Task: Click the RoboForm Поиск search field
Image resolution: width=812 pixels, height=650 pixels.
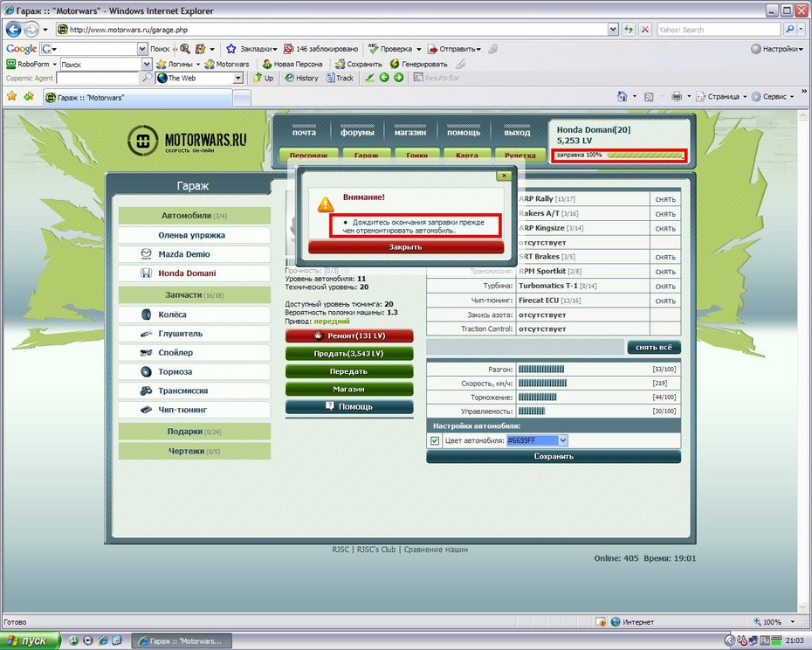Action: pyautogui.click(x=100, y=65)
